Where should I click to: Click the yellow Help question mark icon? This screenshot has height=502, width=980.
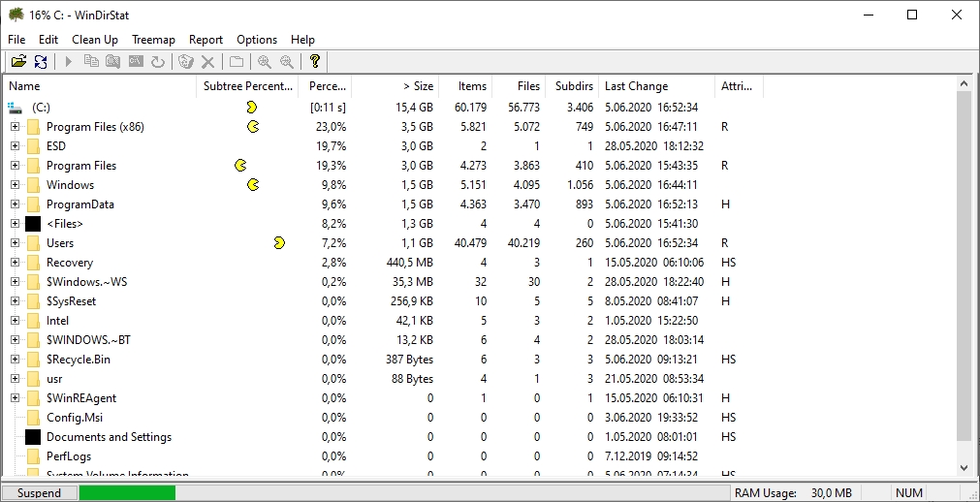(x=315, y=61)
